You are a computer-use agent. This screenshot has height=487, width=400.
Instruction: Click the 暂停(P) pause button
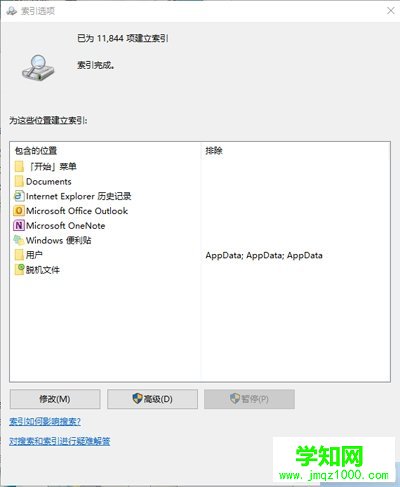tap(249, 399)
